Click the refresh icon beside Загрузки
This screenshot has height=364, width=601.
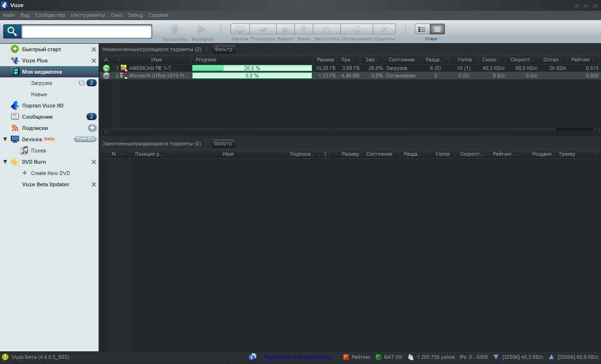(82, 83)
